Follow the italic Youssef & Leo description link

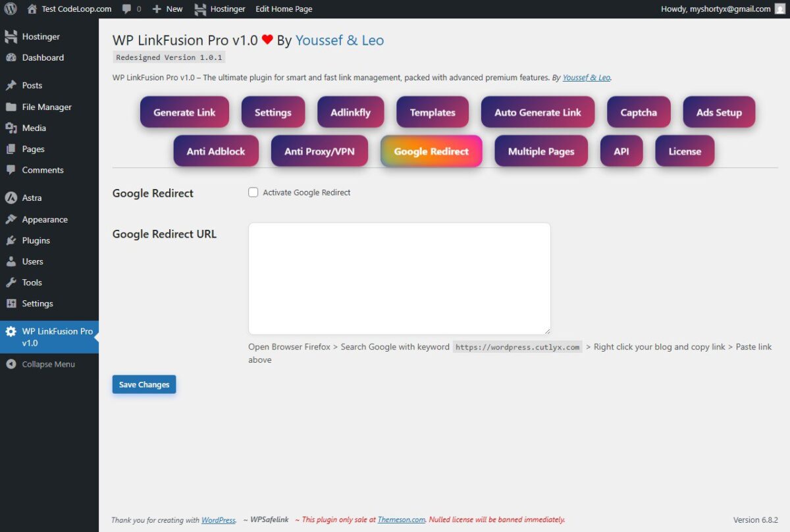click(587, 77)
